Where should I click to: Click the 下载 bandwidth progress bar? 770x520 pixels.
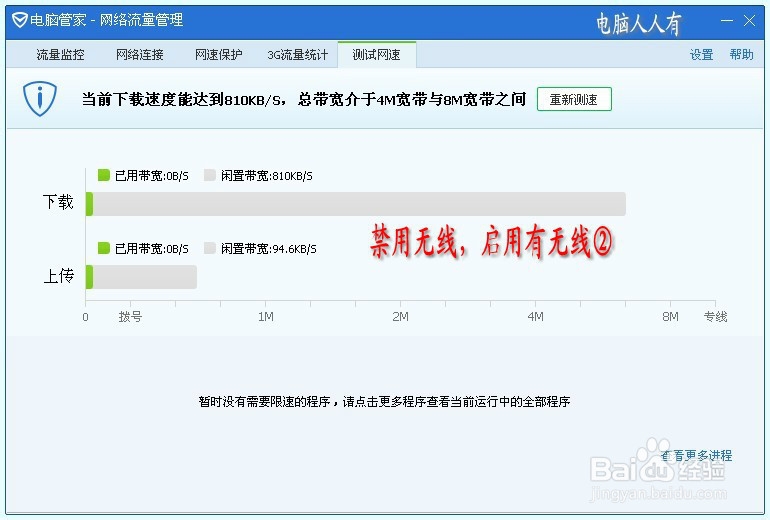(356, 204)
